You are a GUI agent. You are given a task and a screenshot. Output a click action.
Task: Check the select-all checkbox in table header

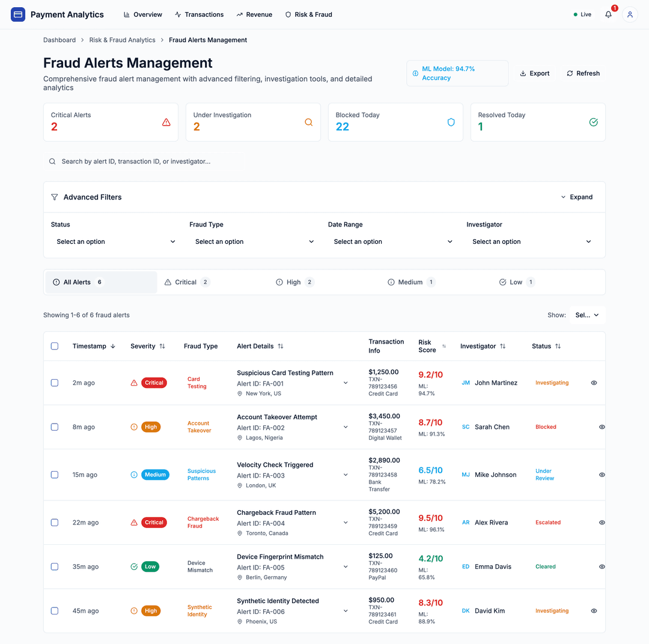(55, 346)
